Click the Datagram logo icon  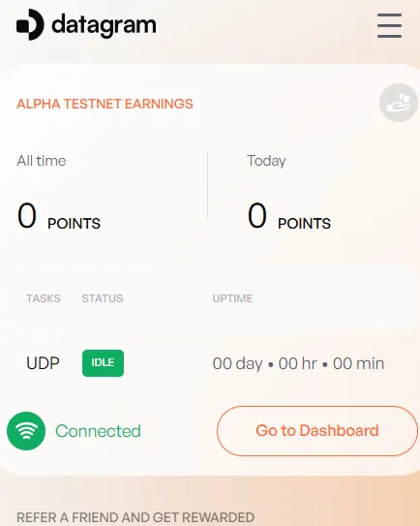[30, 24]
